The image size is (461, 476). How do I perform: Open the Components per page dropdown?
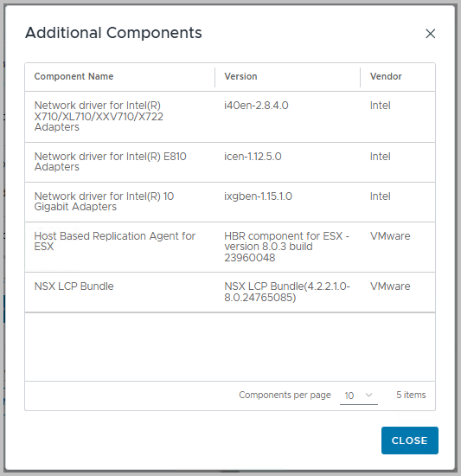pyautogui.click(x=359, y=396)
